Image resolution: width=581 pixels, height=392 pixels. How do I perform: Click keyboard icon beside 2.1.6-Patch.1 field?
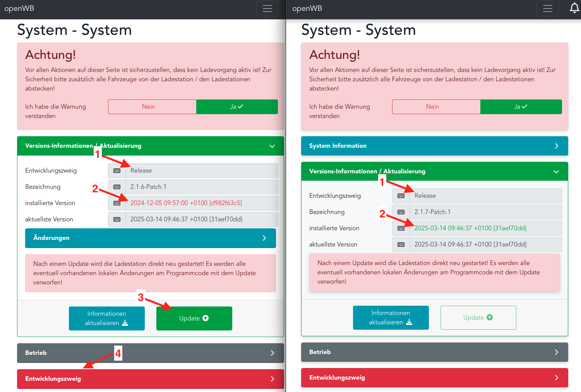pos(117,187)
